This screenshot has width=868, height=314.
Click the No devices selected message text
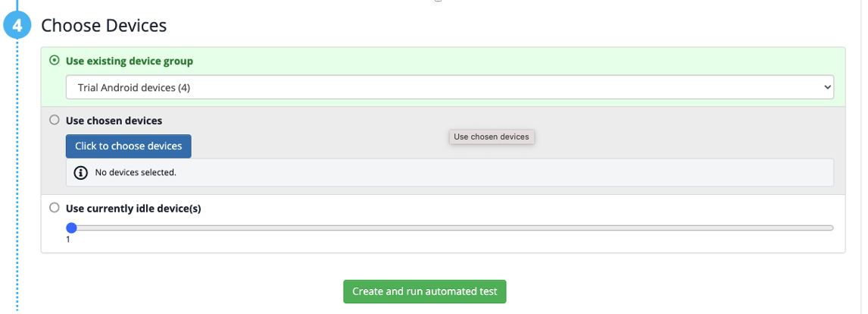coord(136,173)
